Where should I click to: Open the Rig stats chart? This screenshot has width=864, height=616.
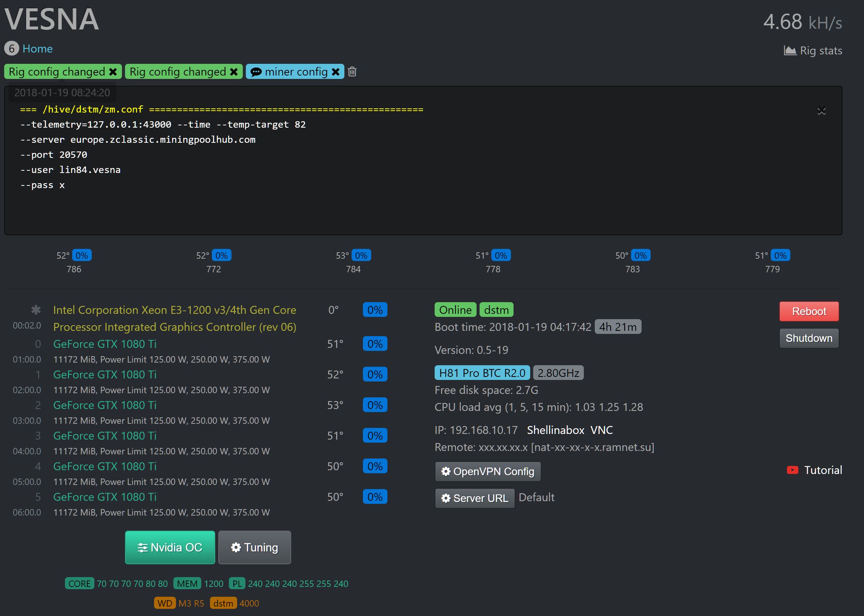point(813,51)
